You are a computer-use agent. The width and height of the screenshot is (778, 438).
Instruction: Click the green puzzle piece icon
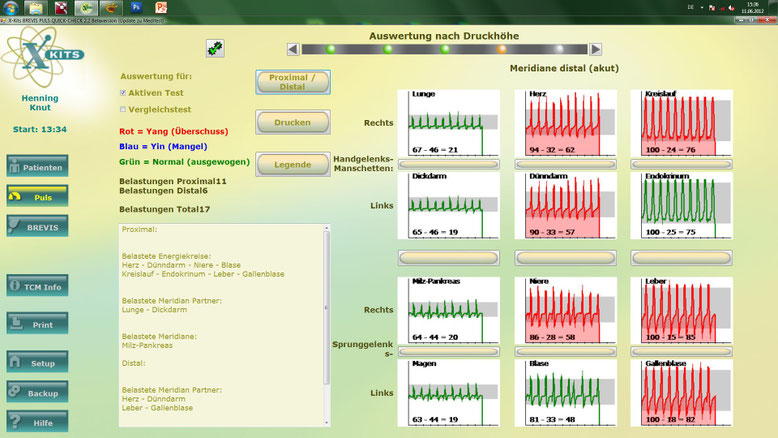pyautogui.click(x=214, y=48)
